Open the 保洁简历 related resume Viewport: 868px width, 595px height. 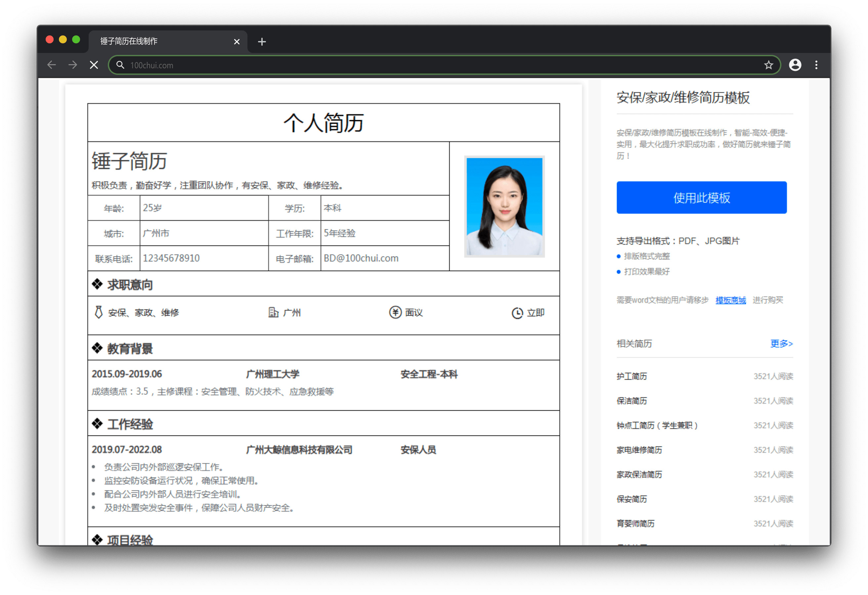pyautogui.click(x=631, y=401)
